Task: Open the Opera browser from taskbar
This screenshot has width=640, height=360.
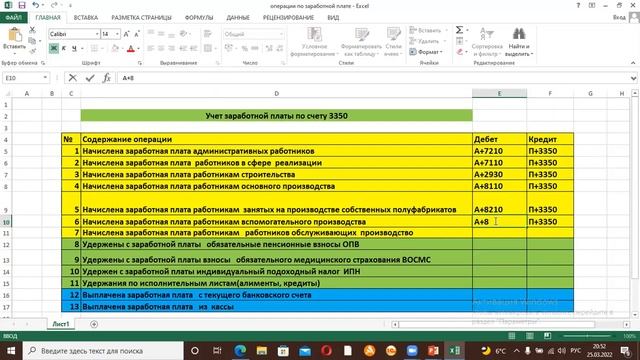Action: [326, 351]
